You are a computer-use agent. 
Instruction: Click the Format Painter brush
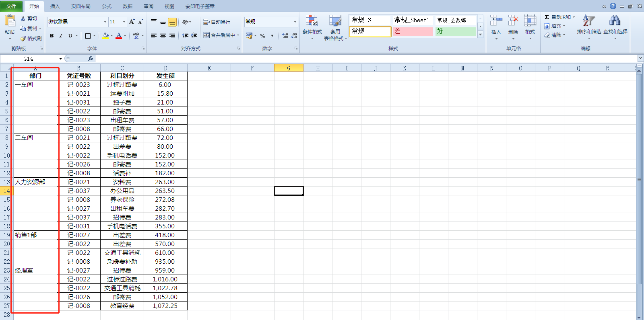click(x=23, y=38)
